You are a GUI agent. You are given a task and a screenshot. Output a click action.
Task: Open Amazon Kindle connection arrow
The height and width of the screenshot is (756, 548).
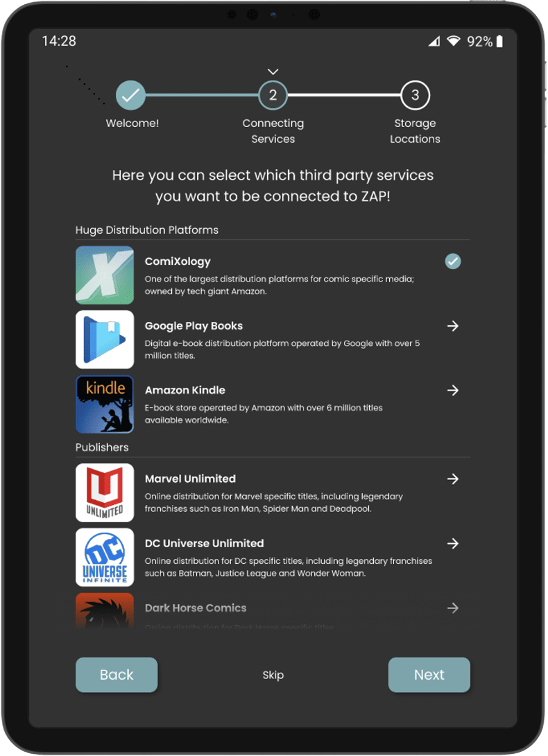coord(452,390)
